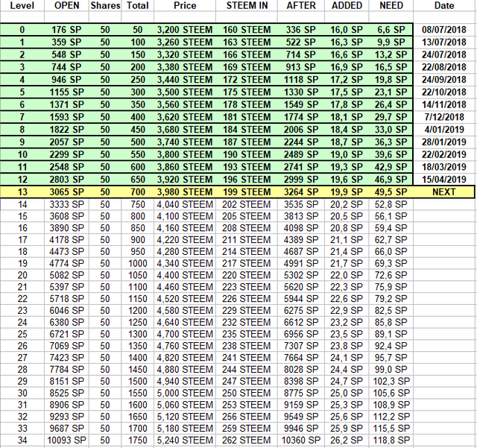The height and width of the screenshot is (448, 477).
Task: Click the Total column header
Action: click(x=137, y=5)
